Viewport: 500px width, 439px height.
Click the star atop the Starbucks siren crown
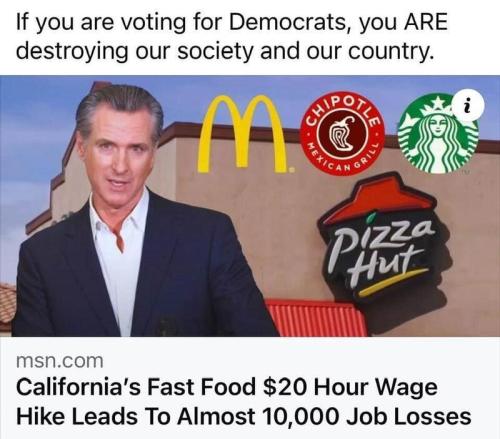[440, 102]
